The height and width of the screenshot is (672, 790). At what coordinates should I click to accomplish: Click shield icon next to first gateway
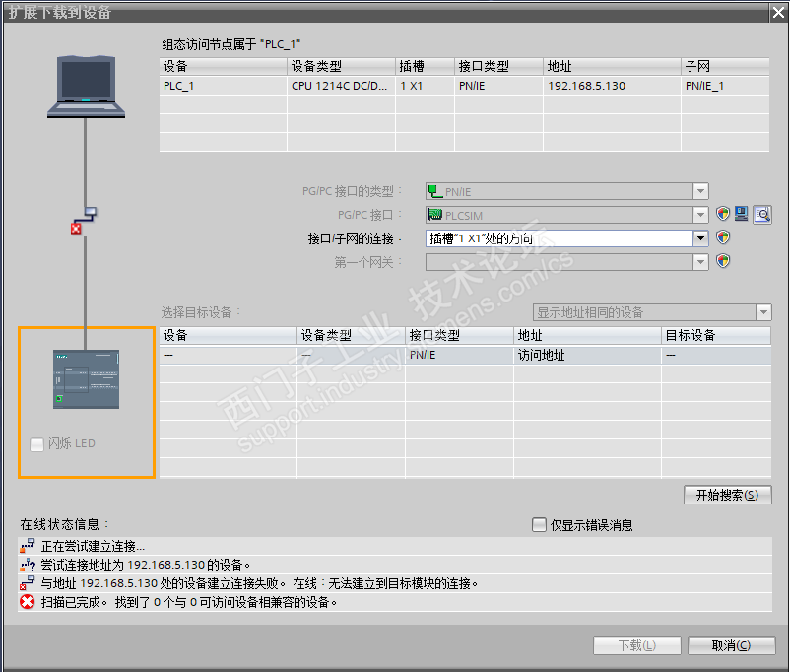[723, 261]
